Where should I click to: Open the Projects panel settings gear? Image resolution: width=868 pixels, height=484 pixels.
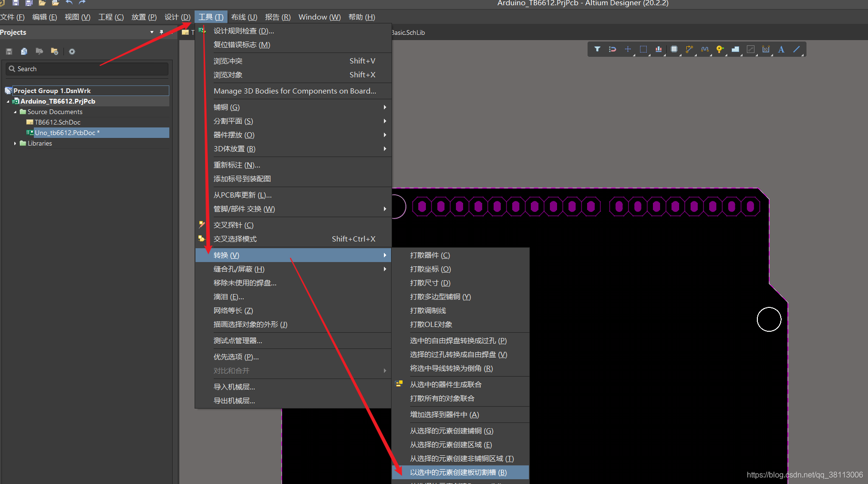click(x=72, y=52)
